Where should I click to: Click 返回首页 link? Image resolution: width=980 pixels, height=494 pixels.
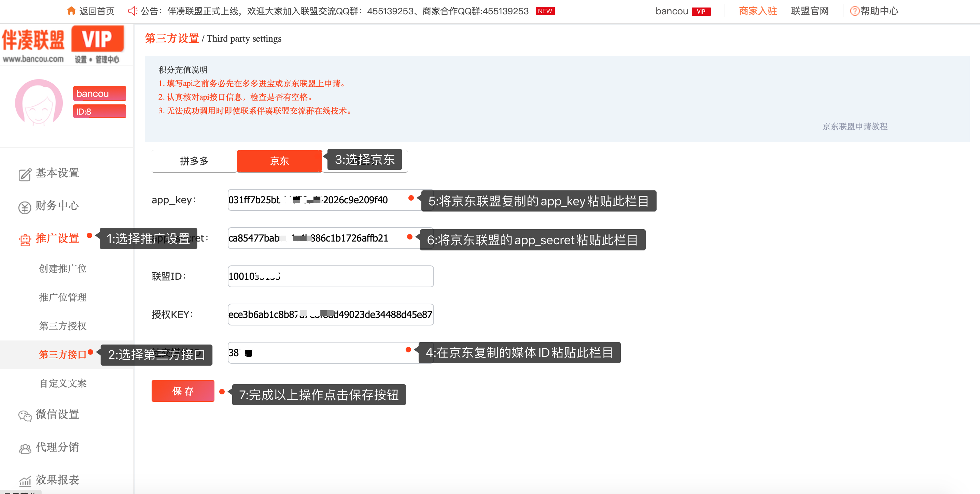point(97,11)
